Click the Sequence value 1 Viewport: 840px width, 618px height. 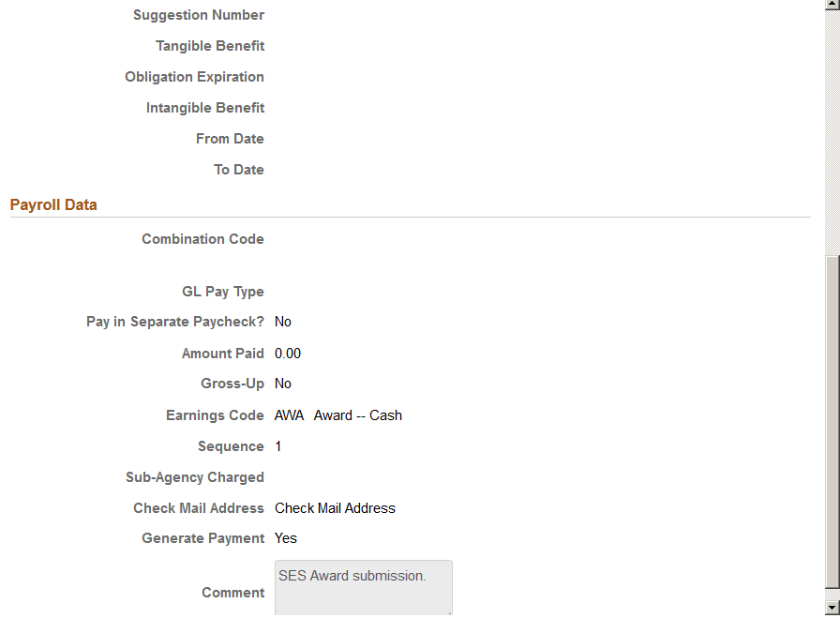[277, 445]
